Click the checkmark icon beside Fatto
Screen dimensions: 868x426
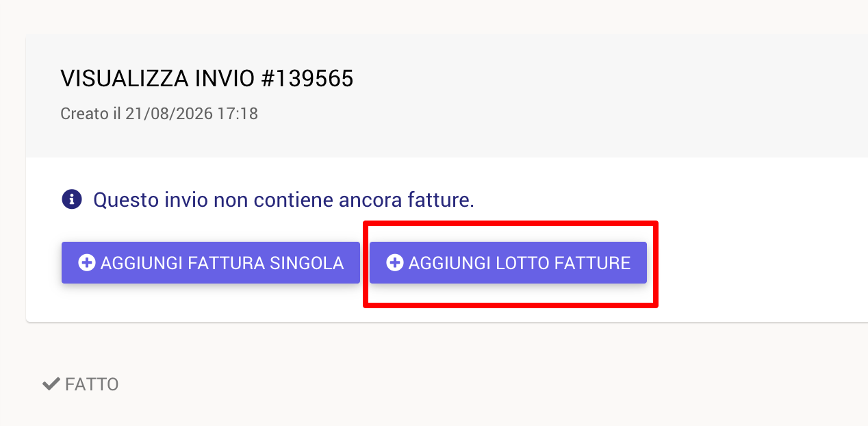tap(51, 384)
